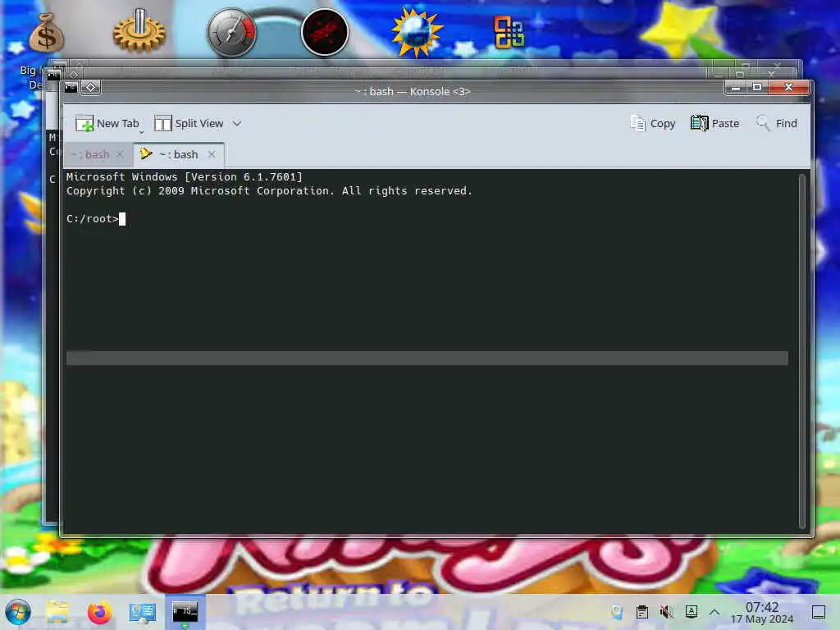Open the blue notes tray icon
The height and width of the screenshot is (630, 840).
tap(617, 612)
